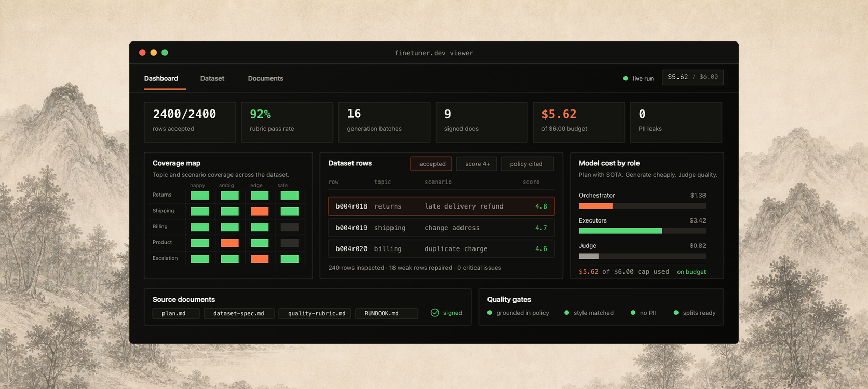Click the green maximize window button

[x=165, y=53]
